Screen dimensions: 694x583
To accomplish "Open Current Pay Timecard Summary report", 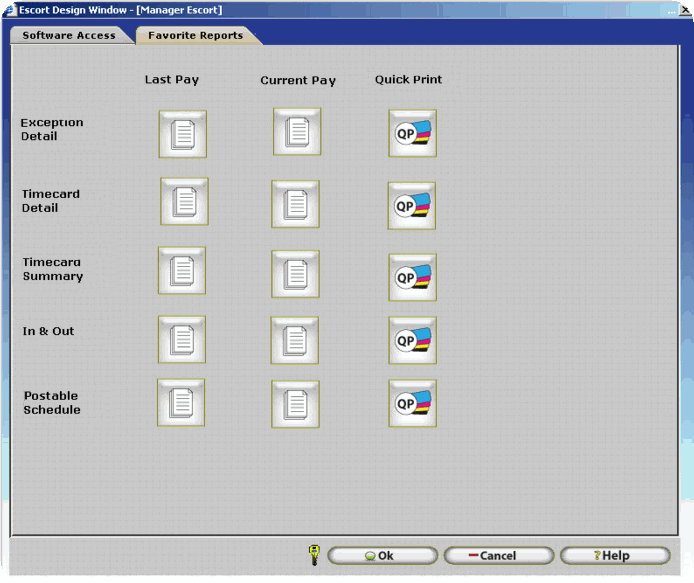I will coord(296,274).
